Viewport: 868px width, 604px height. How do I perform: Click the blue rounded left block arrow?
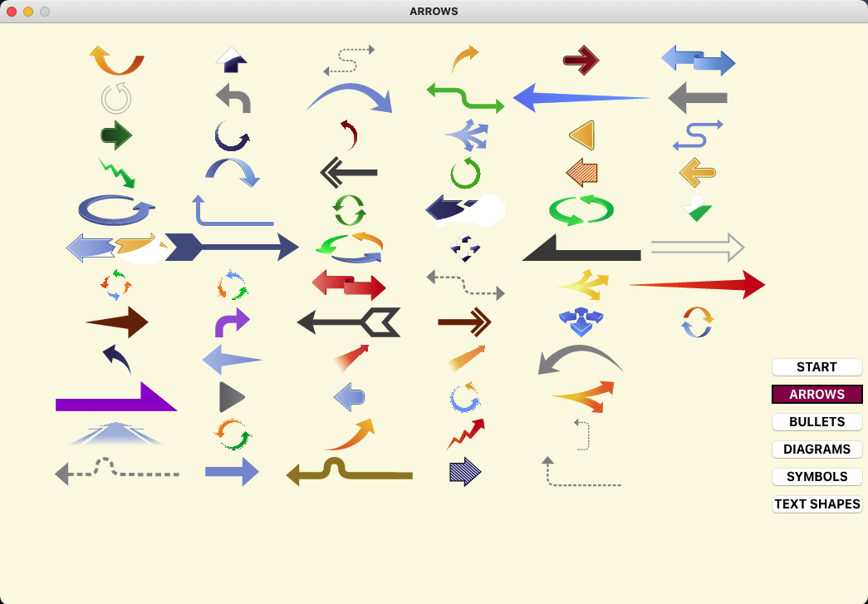point(349,396)
